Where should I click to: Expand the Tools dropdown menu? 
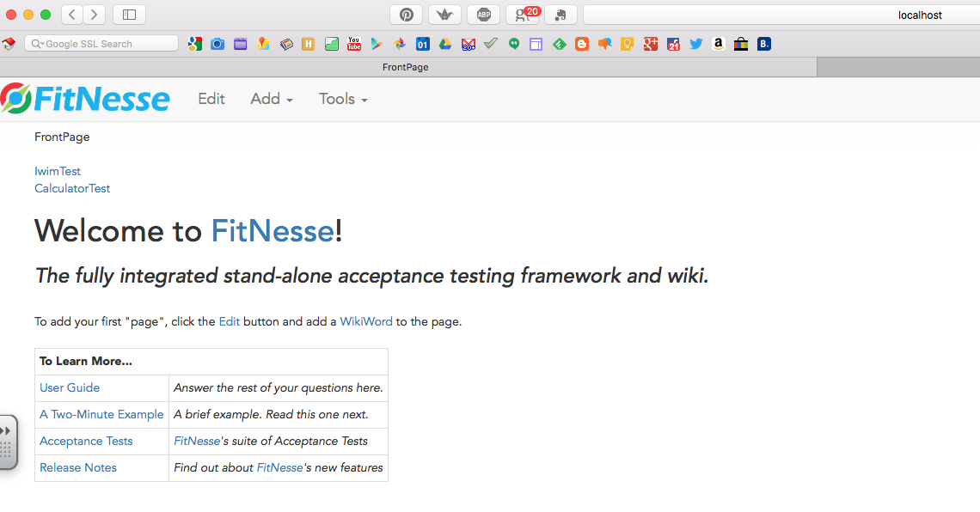click(x=343, y=99)
